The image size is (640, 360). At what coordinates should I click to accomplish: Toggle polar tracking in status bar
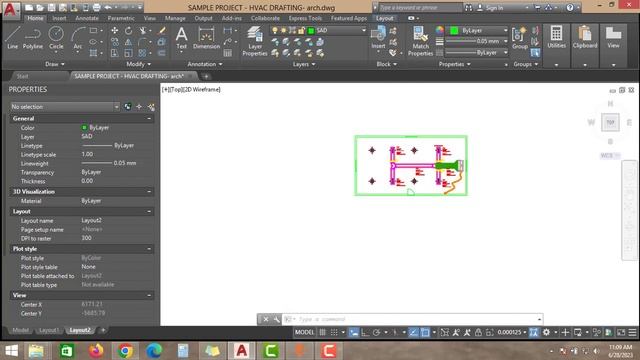click(x=376, y=333)
